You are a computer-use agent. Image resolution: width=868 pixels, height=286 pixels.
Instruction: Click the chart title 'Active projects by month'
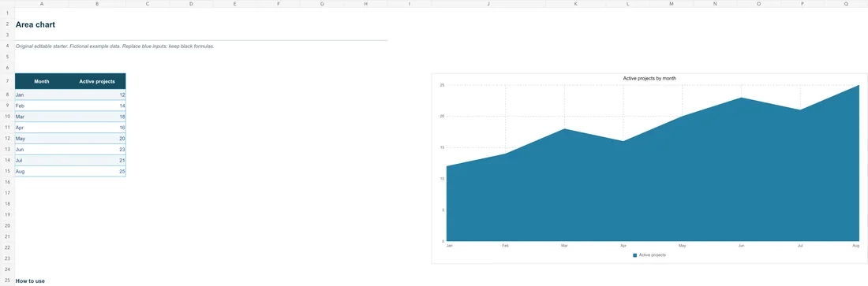tap(649, 79)
